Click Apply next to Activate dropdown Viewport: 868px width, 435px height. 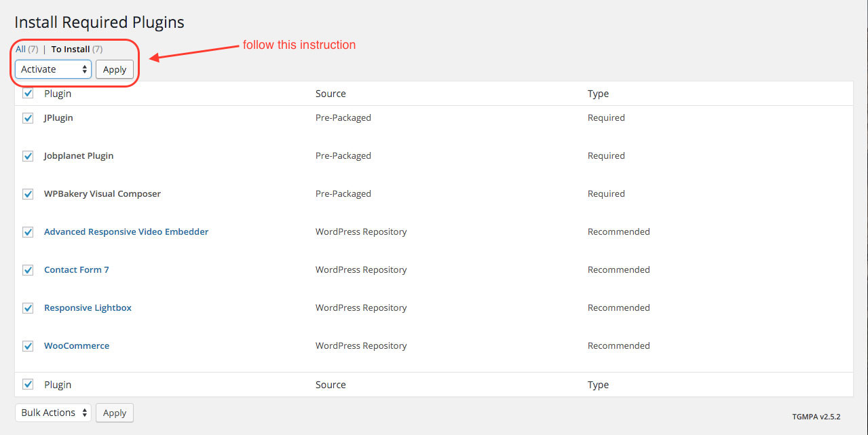[115, 69]
